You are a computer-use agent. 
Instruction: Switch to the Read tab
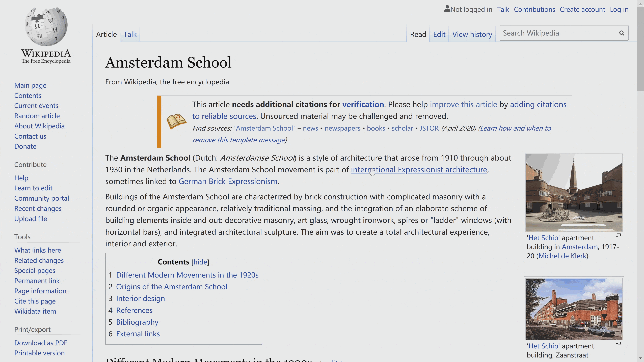(418, 34)
